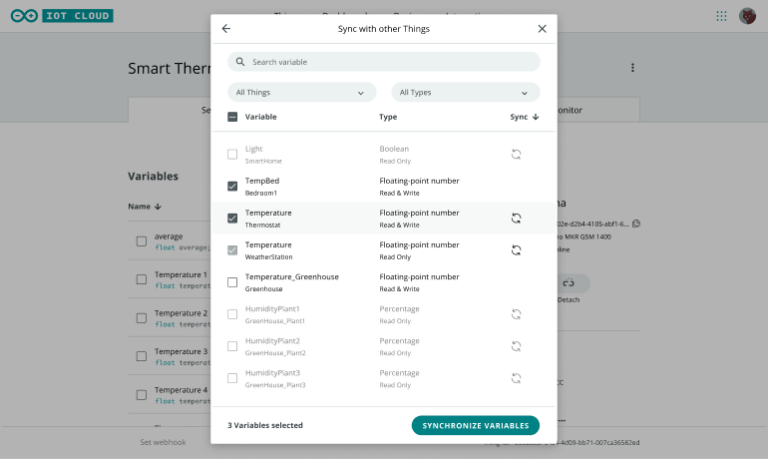Click the Synchronize Variables button
The width and height of the screenshot is (768, 459).
pos(475,425)
